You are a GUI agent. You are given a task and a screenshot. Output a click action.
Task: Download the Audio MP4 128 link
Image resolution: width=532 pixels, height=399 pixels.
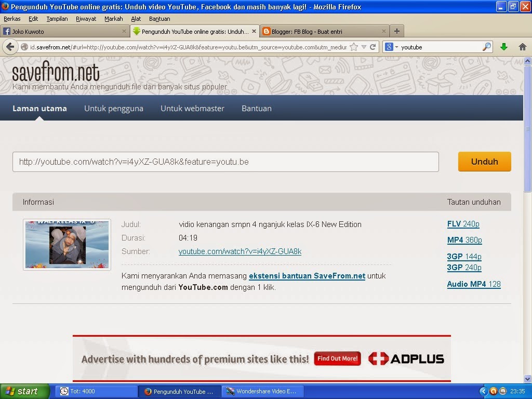(474, 284)
